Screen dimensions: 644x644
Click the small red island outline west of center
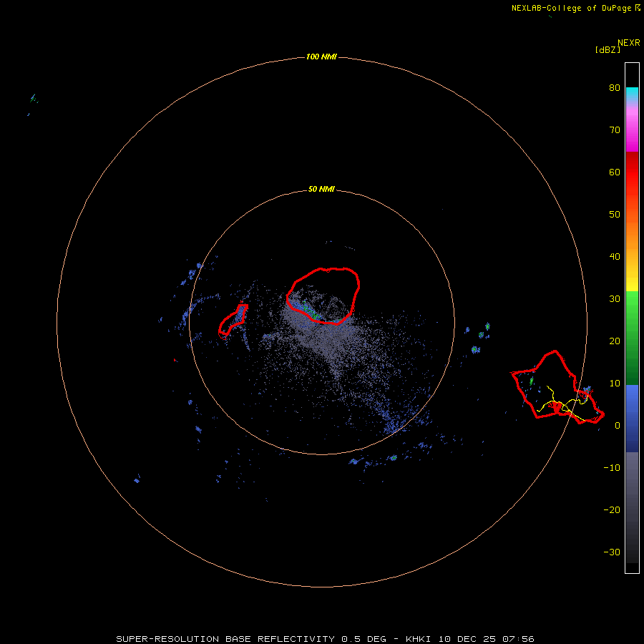[x=233, y=321]
